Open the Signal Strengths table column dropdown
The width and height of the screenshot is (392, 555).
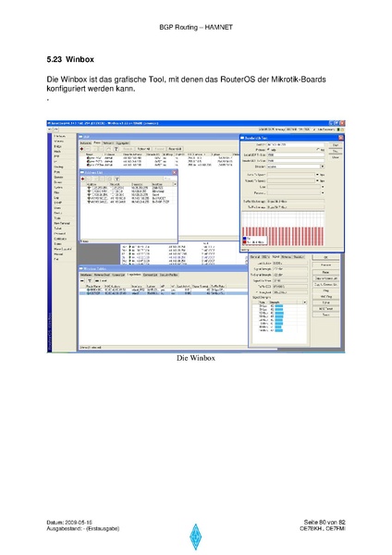pos(305,302)
